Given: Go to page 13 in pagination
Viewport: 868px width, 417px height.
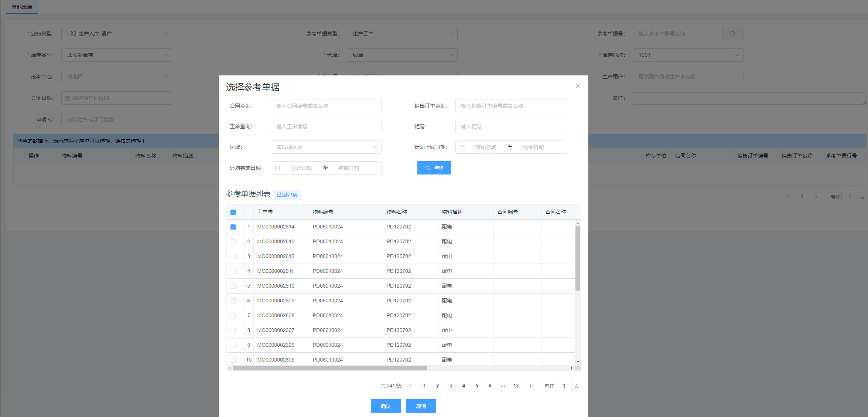Looking at the screenshot, I should click(516, 386).
